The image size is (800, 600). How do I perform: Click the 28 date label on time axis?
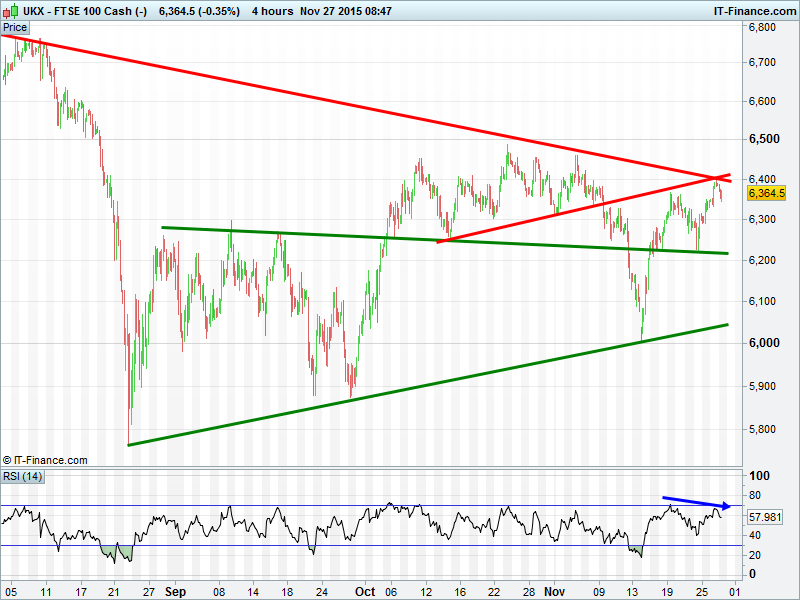(529, 592)
